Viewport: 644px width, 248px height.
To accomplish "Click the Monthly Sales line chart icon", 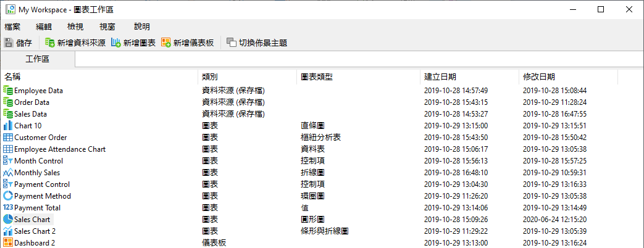I will pos(8,173).
